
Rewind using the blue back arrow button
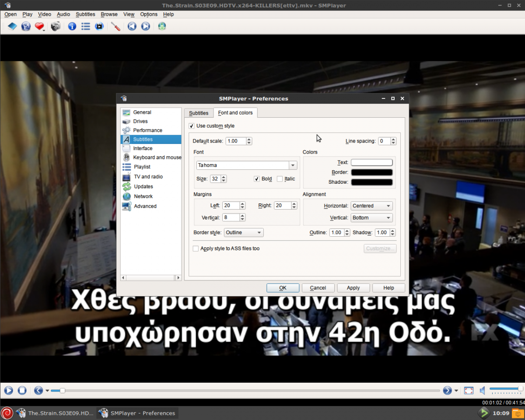[x=38, y=390]
